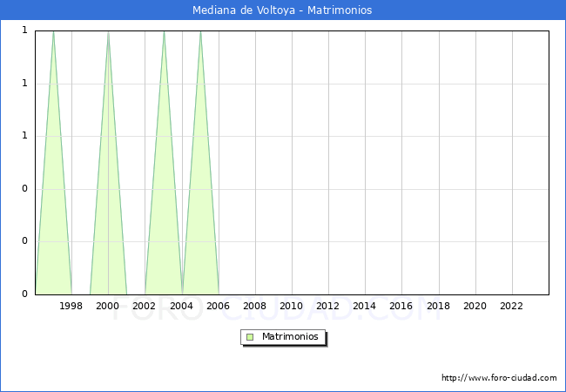Select the peak of the 1997 spike
566x392 pixels.
click(53, 31)
